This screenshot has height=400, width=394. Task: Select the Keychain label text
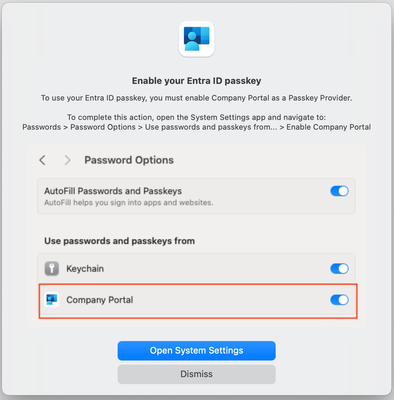pyautogui.click(x=85, y=269)
